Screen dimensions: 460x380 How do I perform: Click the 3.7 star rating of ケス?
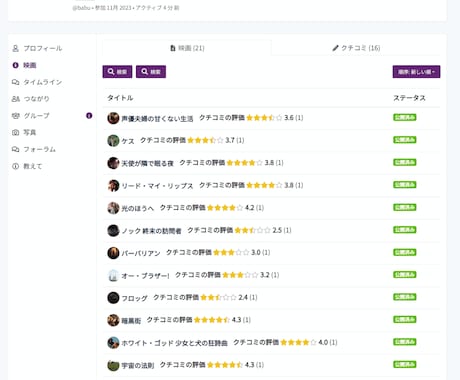coord(205,140)
